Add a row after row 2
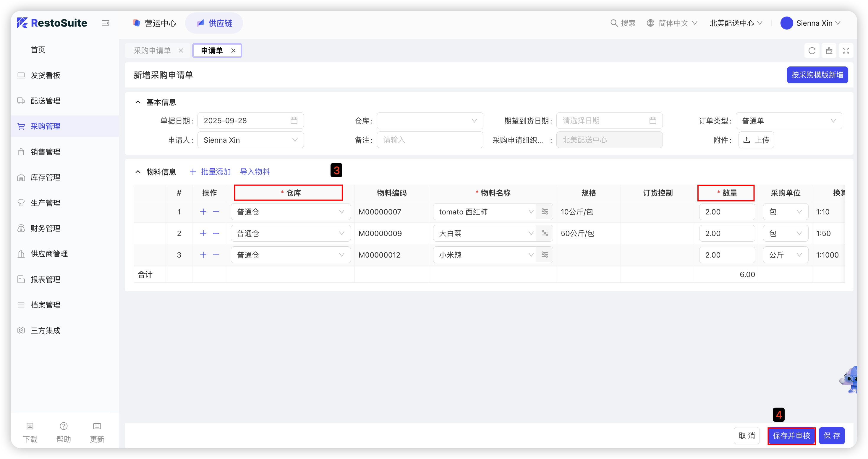This screenshot has height=459, width=868. click(x=203, y=233)
